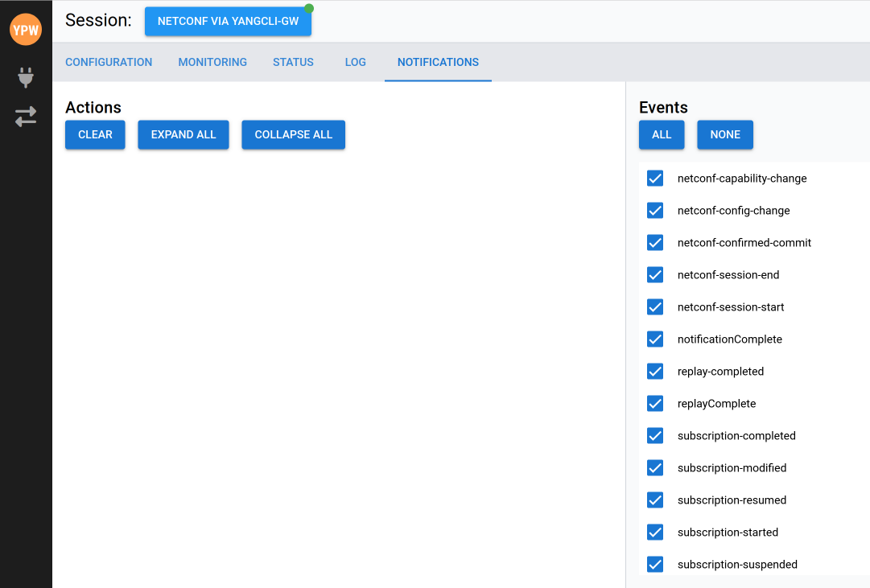Viewport: 870px width, 588px height.
Task: Disable the netconf-session-end event checkbox
Action: tap(655, 275)
